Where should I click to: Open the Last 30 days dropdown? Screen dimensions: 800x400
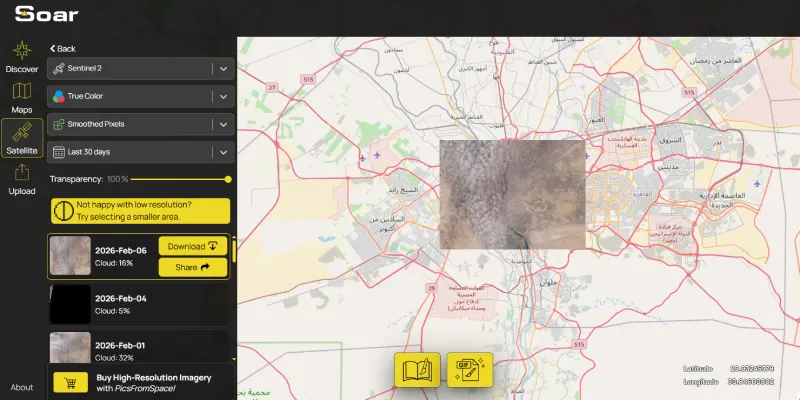[223, 152]
